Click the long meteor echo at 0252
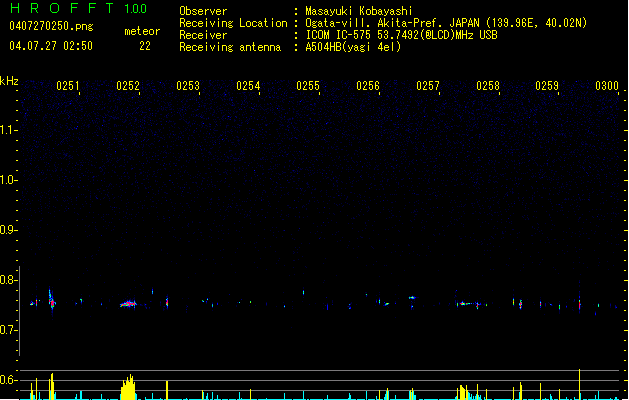 pyautogui.click(x=128, y=304)
